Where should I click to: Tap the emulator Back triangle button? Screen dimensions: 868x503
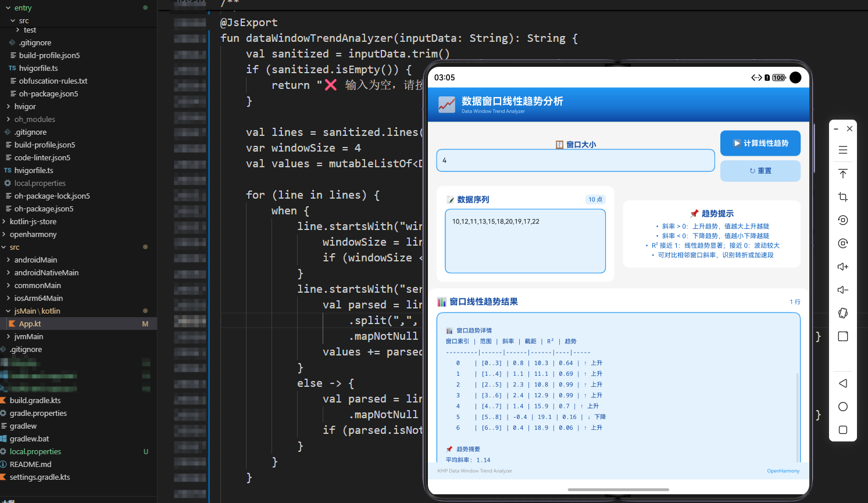pos(843,383)
